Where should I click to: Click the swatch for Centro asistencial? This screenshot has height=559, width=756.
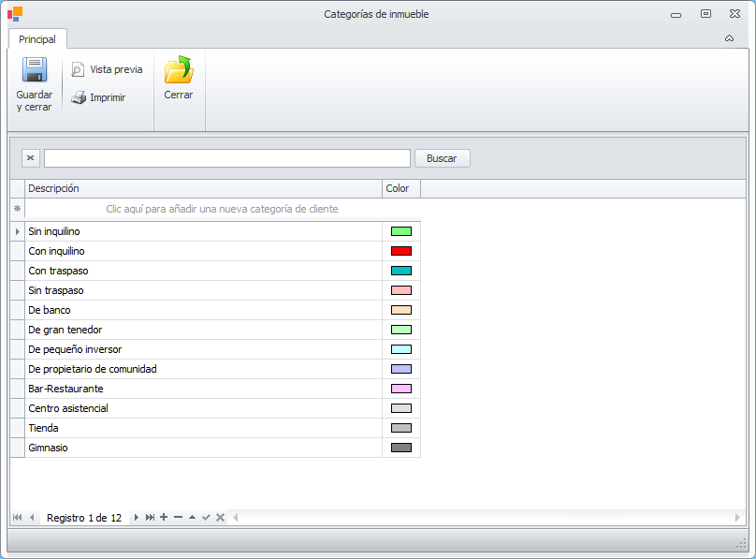click(401, 408)
